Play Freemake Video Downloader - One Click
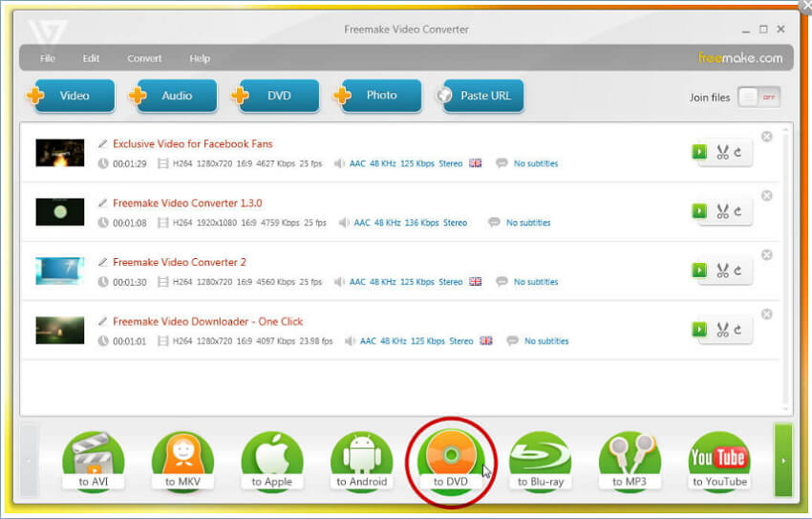 tap(699, 329)
